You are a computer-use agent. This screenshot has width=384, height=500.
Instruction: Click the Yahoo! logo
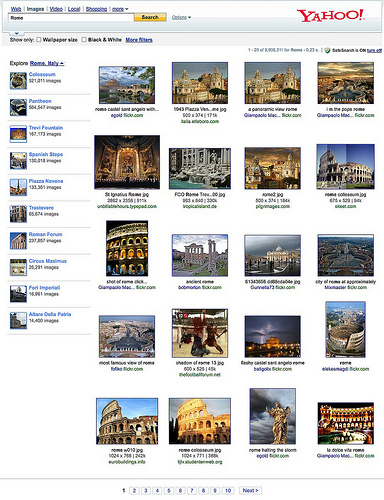tap(331, 16)
